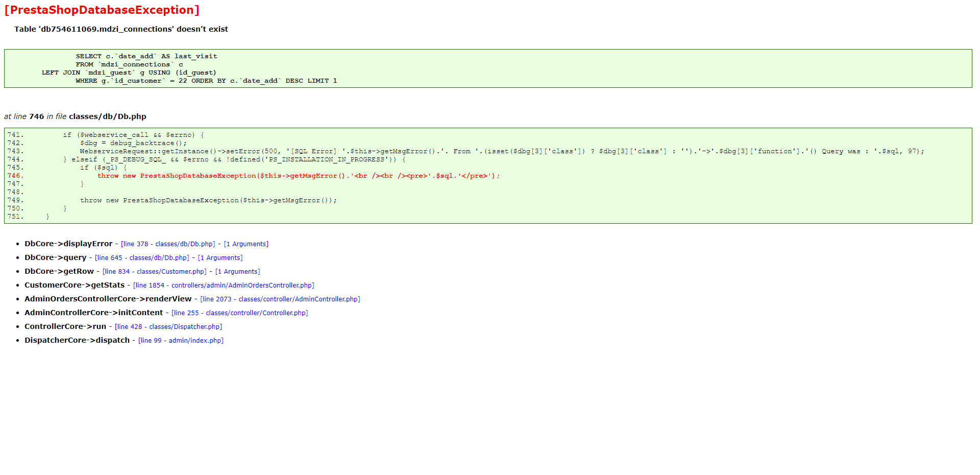Open the line 834 classes/Customer.php link
980x475 pixels.
(155, 272)
